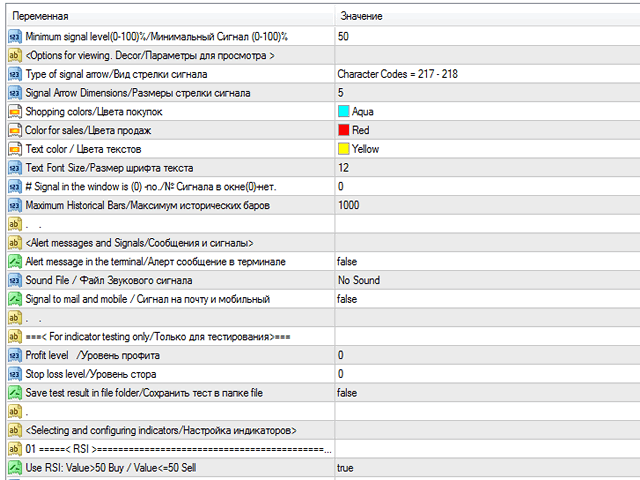Toggle the false value for Save test result

coord(347,393)
